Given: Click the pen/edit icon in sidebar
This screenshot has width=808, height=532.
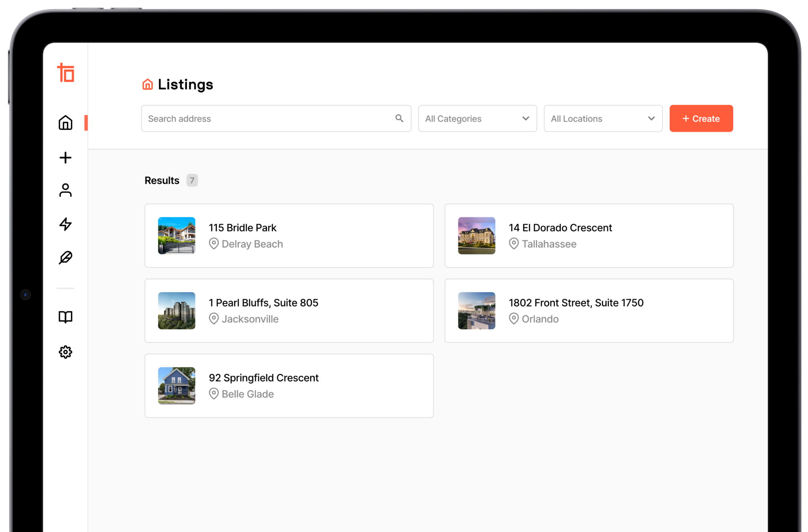Looking at the screenshot, I should 66,258.
